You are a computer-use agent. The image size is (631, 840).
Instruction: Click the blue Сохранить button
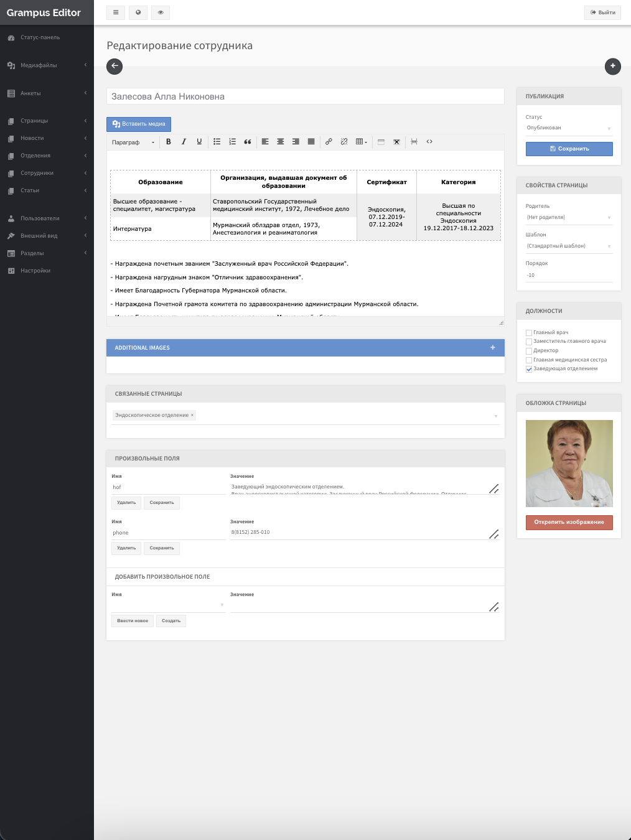569,149
